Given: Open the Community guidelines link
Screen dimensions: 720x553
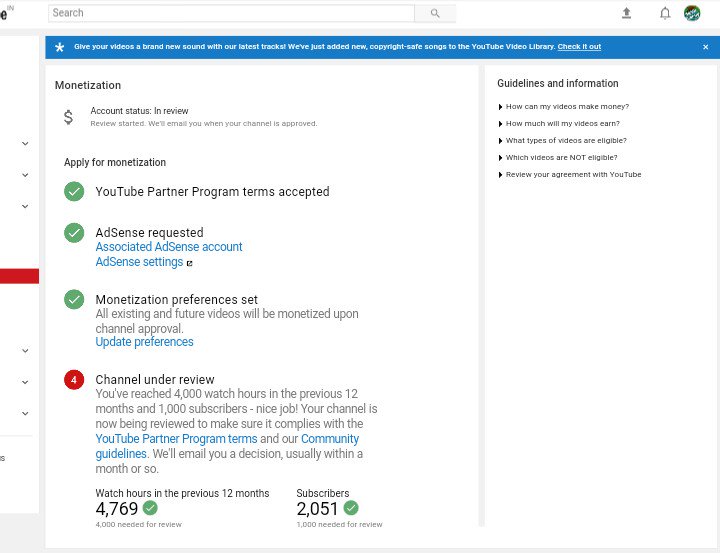Looking at the screenshot, I should click(227, 446).
